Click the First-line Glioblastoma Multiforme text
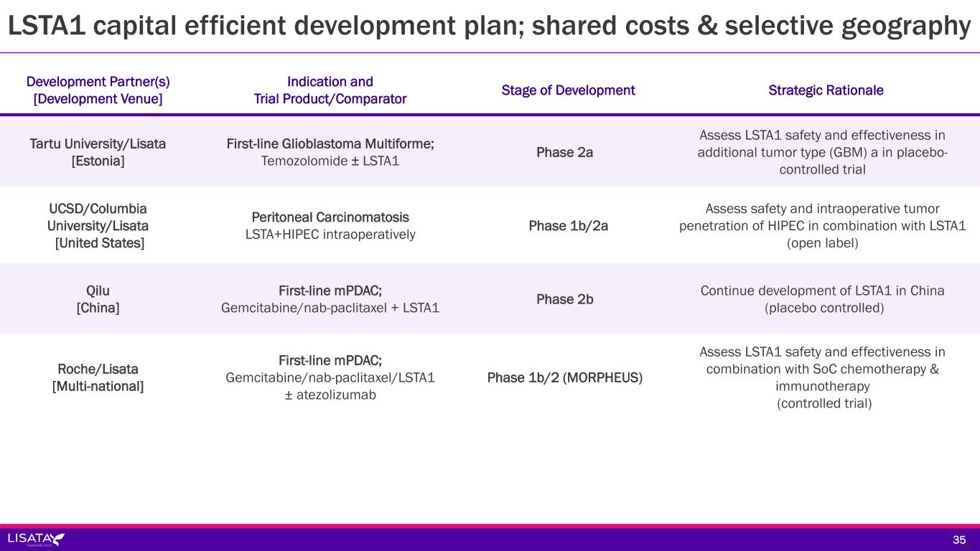This screenshot has width=980, height=551. click(x=330, y=143)
